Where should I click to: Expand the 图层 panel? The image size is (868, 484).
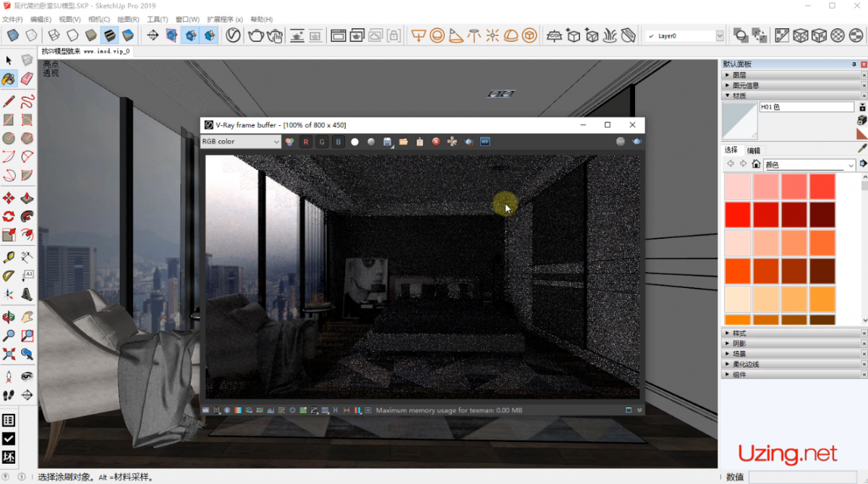(791, 75)
